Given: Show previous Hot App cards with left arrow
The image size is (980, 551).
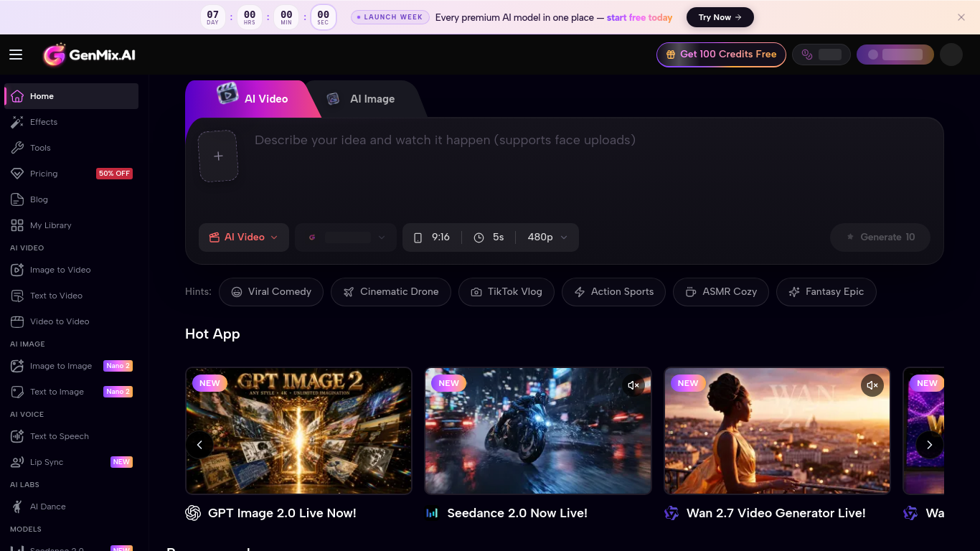Looking at the screenshot, I should point(199,445).
